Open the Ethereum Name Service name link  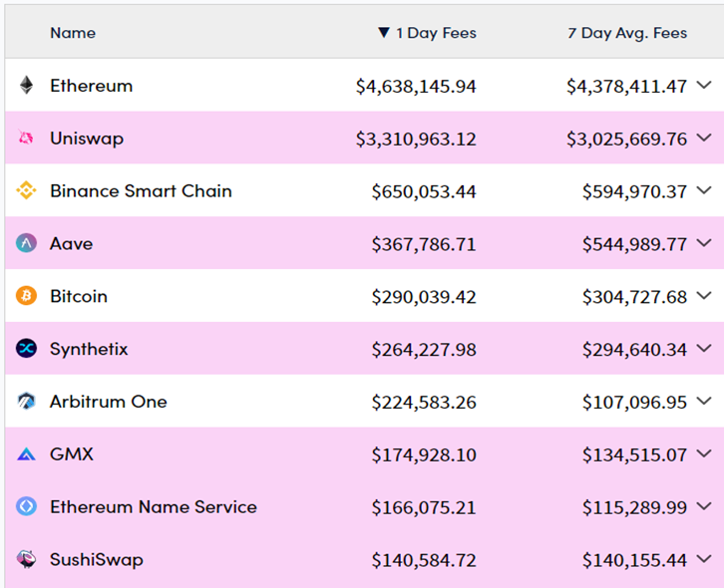point(154,506)
